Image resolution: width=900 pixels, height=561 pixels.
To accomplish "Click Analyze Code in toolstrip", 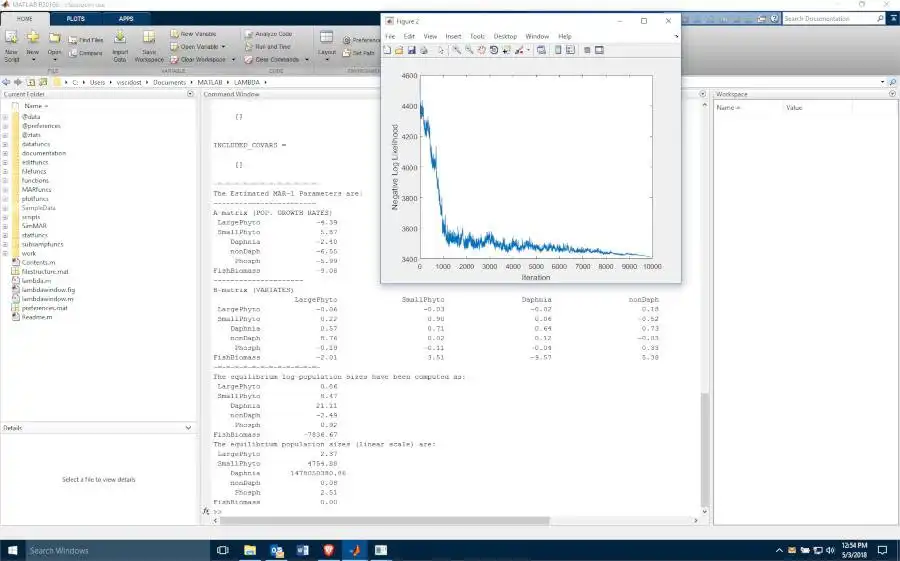I will pos(269,34).
